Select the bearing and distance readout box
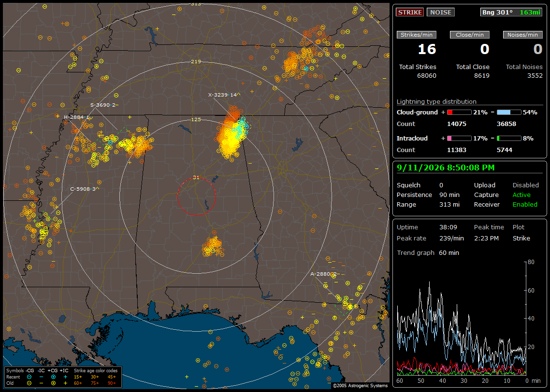Viewport: 550px width, 392px height. (x=511, y=12)
